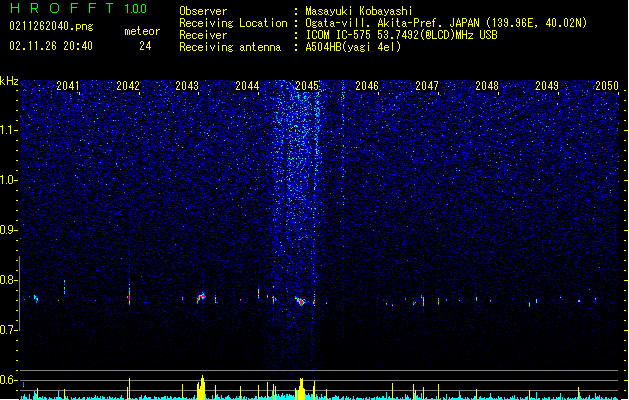Click the 1.1 frequency axis label
The width and height of the screenshot is (629, 400).
point(8,130)
